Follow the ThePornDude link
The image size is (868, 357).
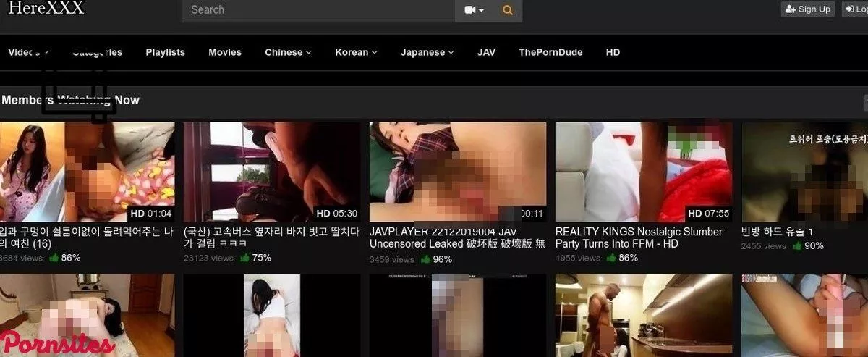pos(550,52)
